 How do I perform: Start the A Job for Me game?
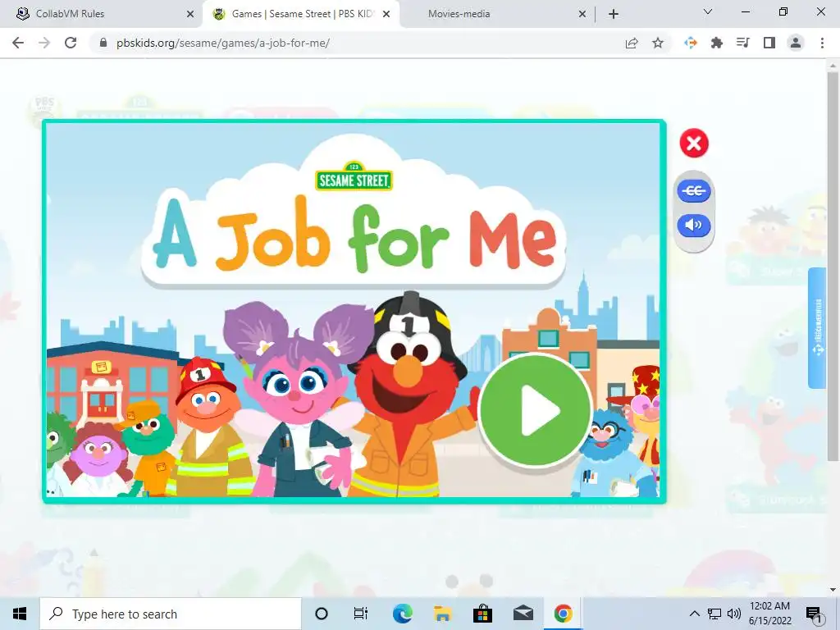[535, 410]
